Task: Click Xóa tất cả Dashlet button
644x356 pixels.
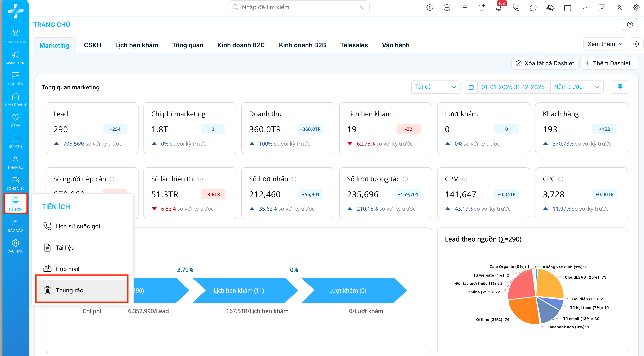Action: point(545,63)
